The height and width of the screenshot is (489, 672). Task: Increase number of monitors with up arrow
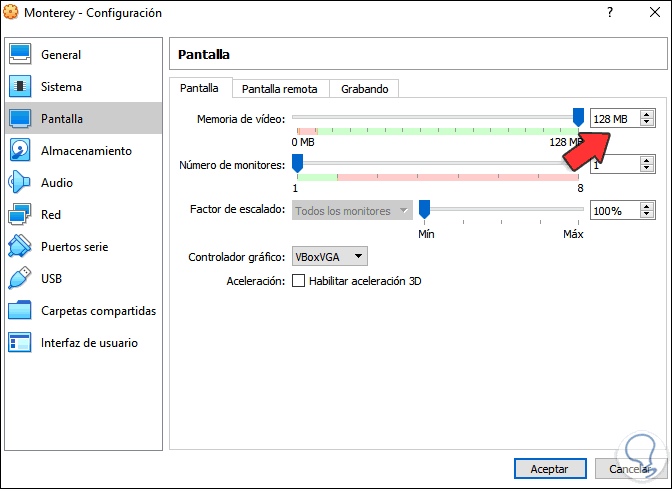647,161
